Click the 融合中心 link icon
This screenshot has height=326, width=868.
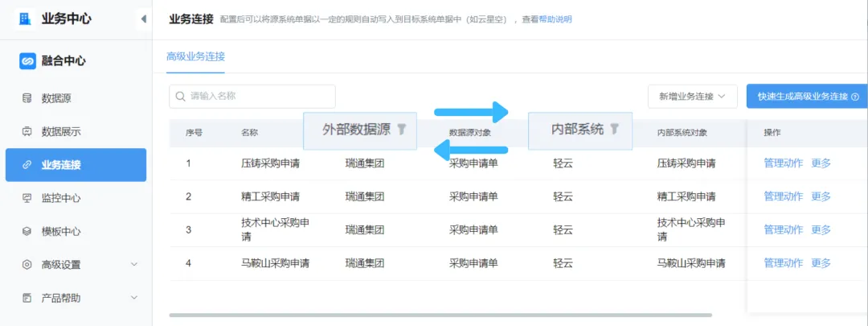[27, 61]
